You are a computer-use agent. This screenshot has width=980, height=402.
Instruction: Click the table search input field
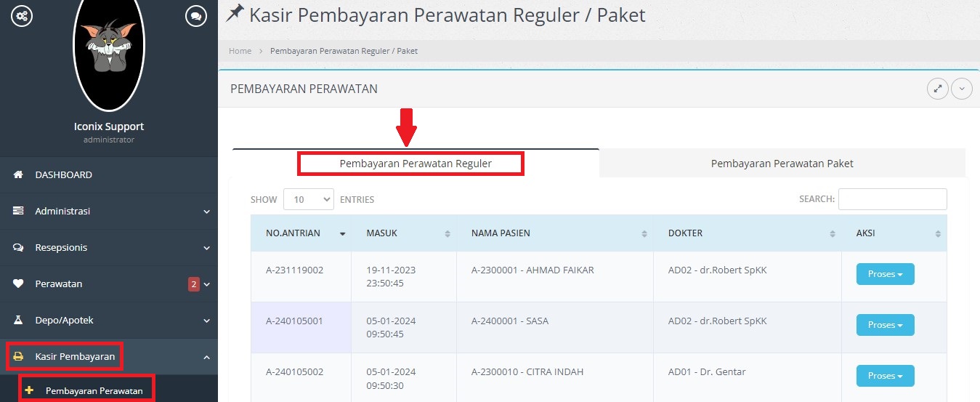click(892, 199)
